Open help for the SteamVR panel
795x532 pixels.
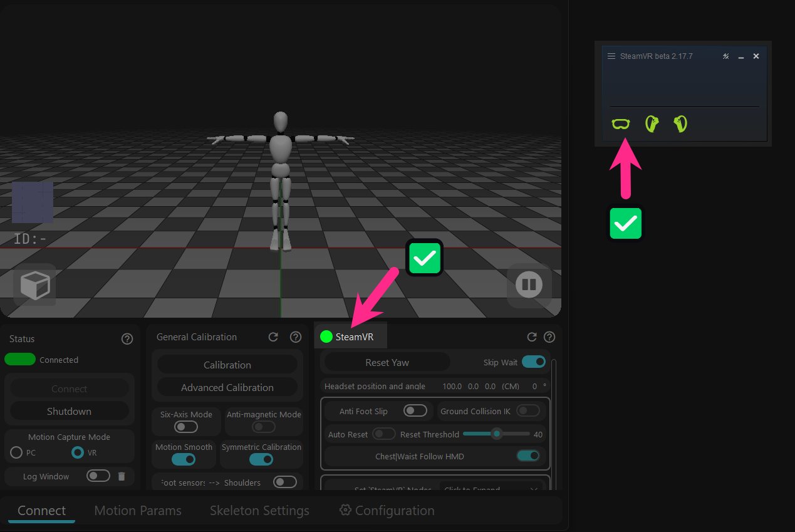click(x=549, y=337)
